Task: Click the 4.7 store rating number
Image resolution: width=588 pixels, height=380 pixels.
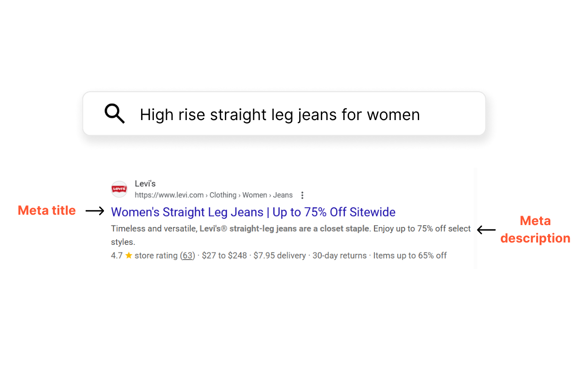Action: [117, 256]
